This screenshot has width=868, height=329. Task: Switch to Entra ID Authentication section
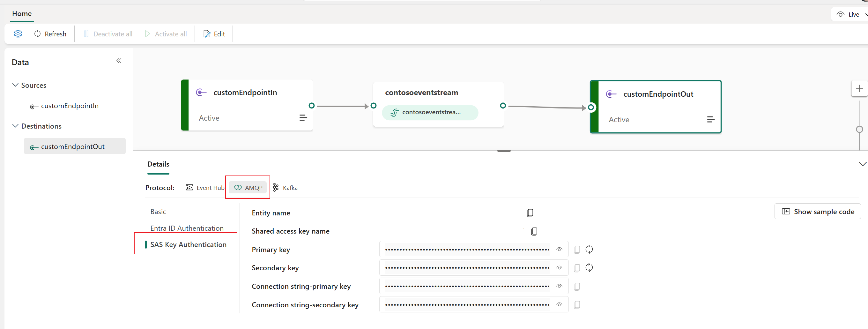(x=187, y=228)
